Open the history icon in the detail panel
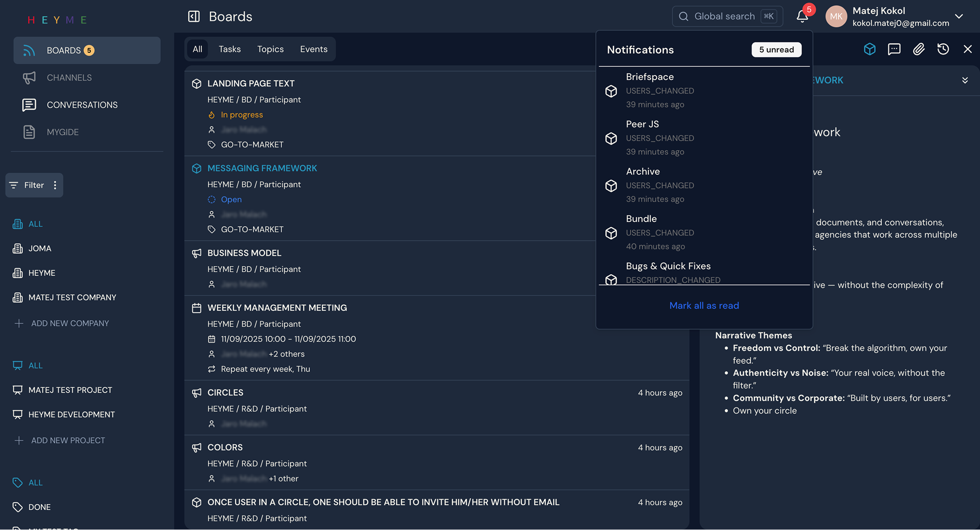This screenshot has height=530, width=980. pyautogui.click(x=943, y=49)
